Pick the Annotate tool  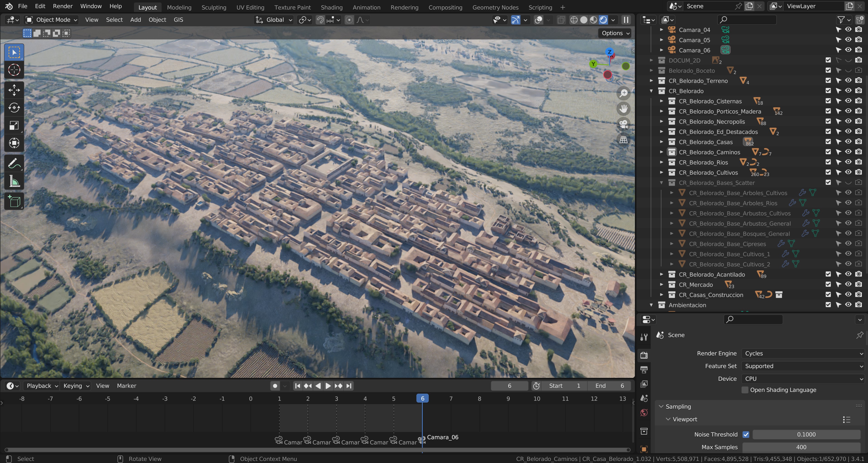tap(14, 164)
